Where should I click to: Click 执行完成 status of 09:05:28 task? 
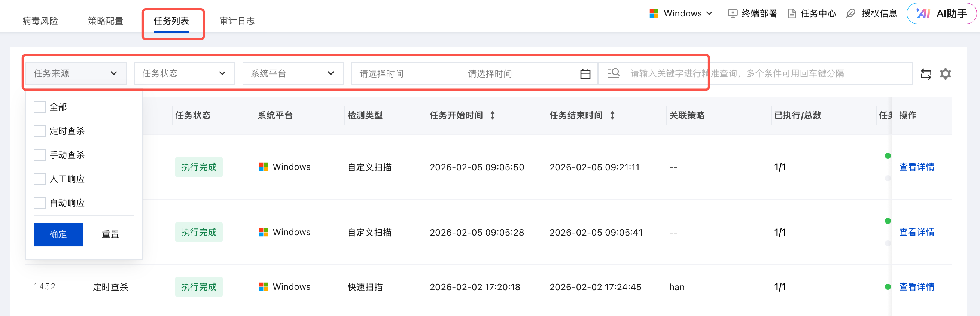coord(199,232)
